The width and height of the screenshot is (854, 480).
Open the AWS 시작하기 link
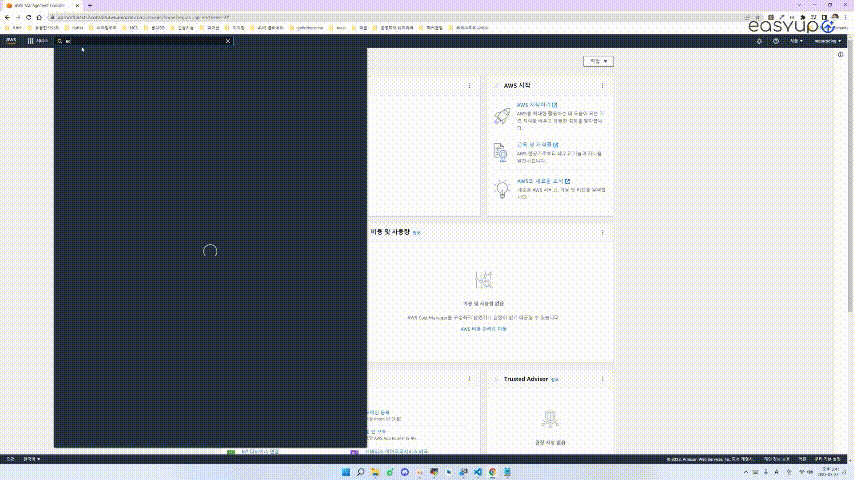(x=536, y=105)
